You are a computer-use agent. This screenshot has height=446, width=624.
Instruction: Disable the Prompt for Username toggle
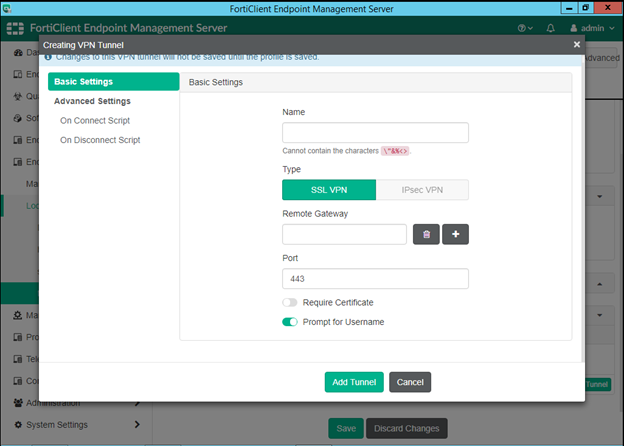(x=290, y=322)
